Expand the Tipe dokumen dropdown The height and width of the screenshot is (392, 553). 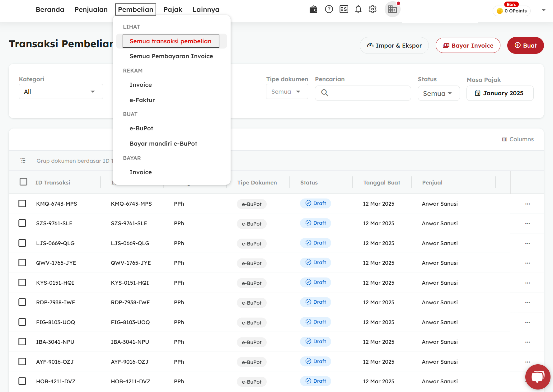pos(287,92)
